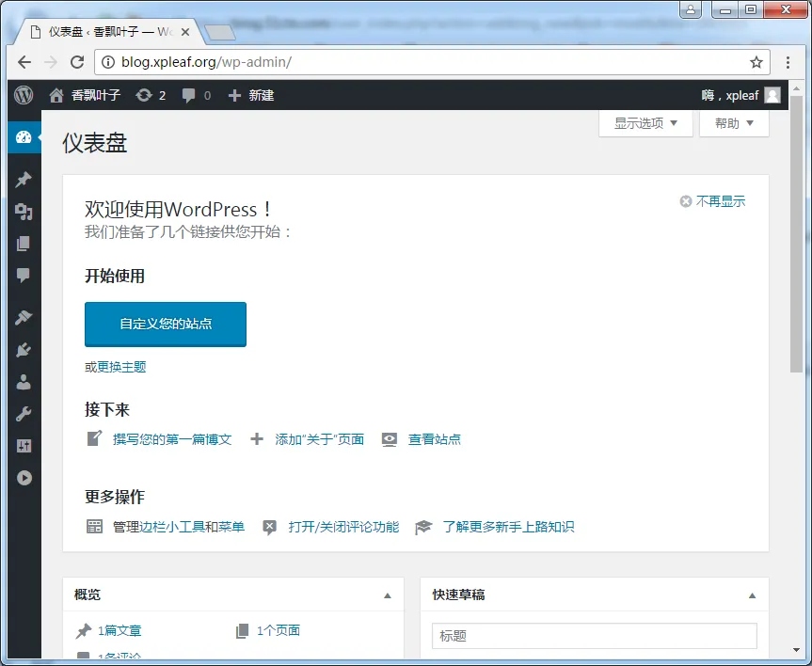The height and width of the screenshot is (666, 812).
Task: Focus the 标题 quick draft input
Action: pyautogui.click(x=595, y=636)
